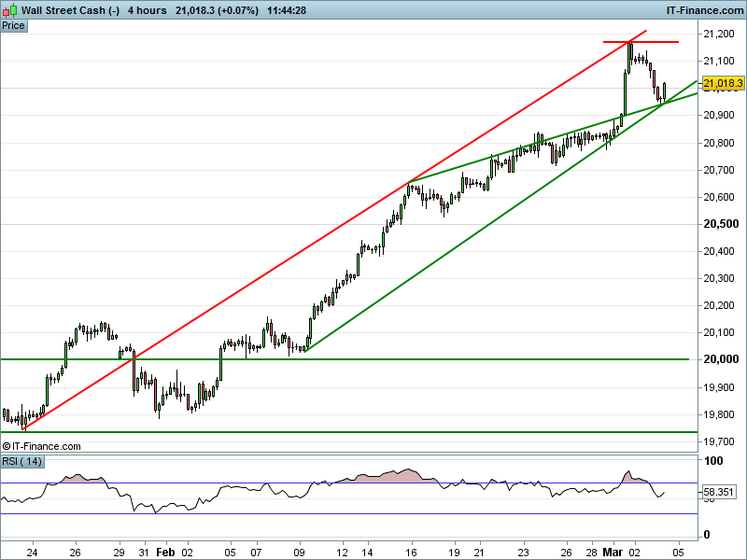Click the 16 date label on the time axis
The width and height of the screenshot is (747, 560).
pyautogui.click(x=411, y=553)
